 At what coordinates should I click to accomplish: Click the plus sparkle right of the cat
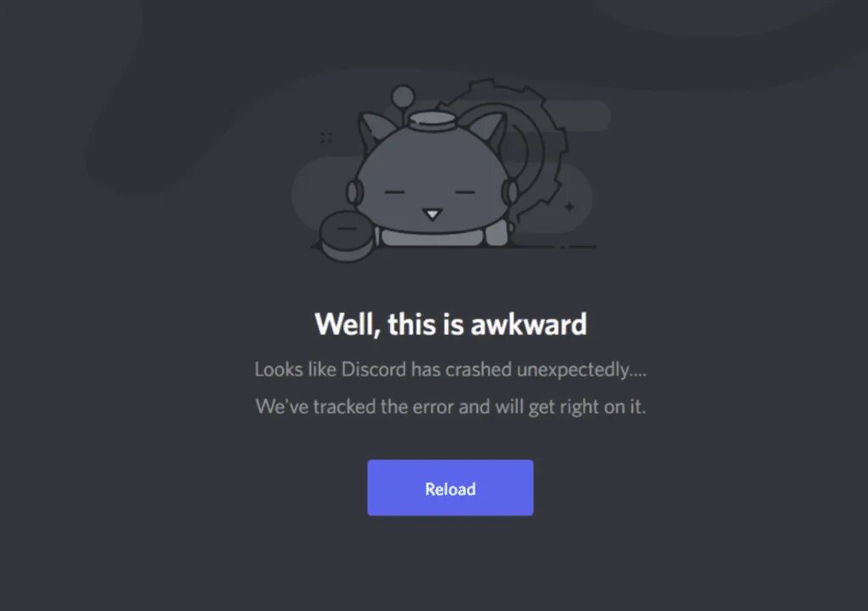pos(569,207)
